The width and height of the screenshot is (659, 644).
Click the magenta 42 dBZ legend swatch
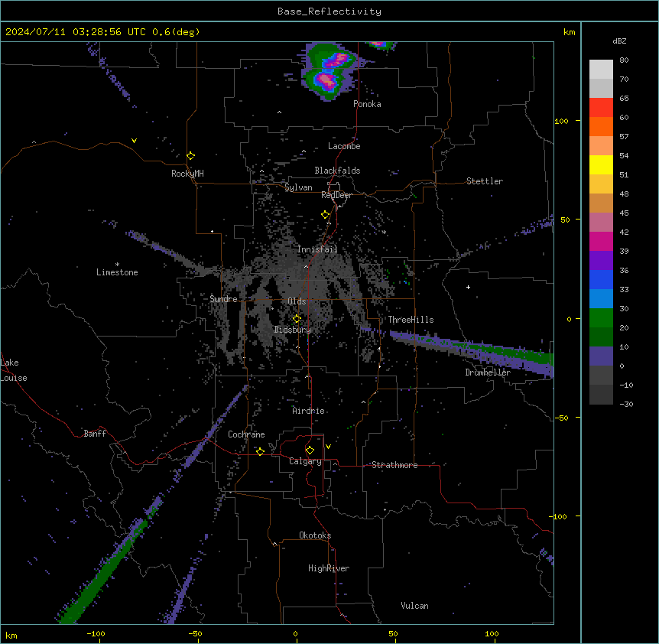tap(601, 241)
